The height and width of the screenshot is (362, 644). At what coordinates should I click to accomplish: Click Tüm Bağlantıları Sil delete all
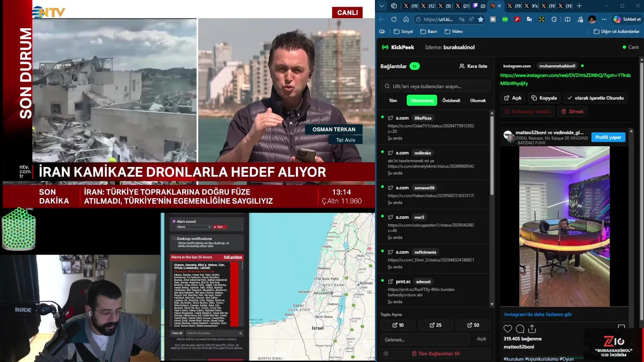436,353
